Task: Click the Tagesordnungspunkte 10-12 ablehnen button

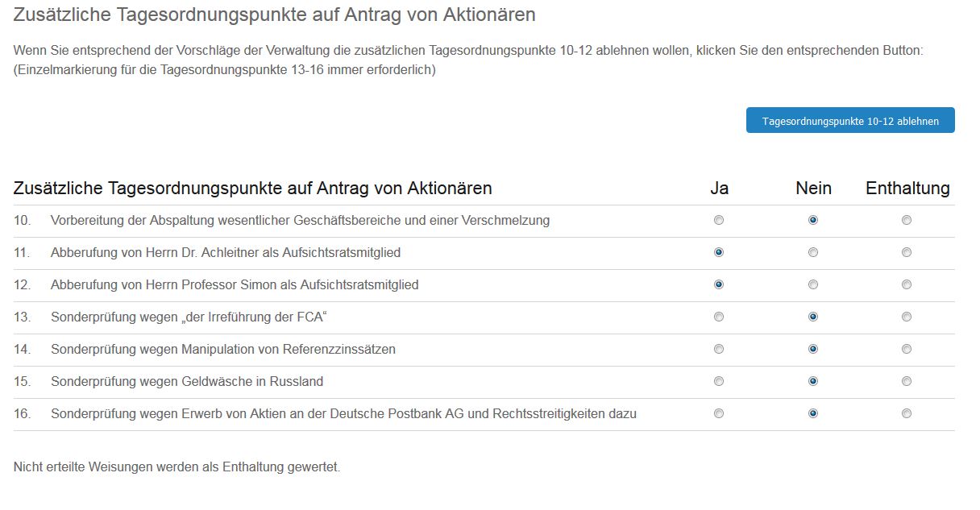Action: (850, 119)
